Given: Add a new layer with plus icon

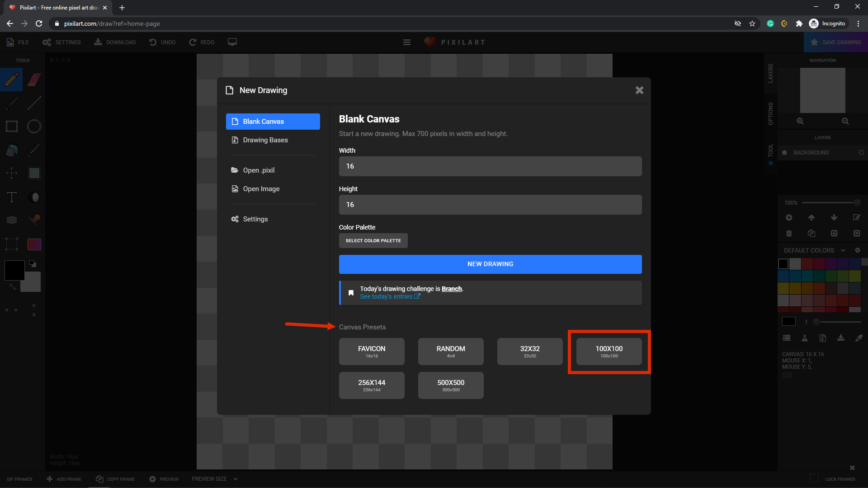Looking at the screenshot, I should [789, 217].
